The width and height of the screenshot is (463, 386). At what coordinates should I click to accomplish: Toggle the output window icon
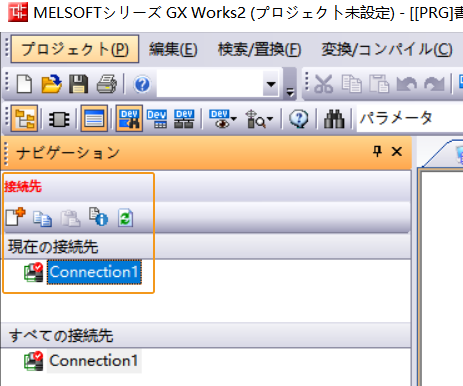[94, 118]
